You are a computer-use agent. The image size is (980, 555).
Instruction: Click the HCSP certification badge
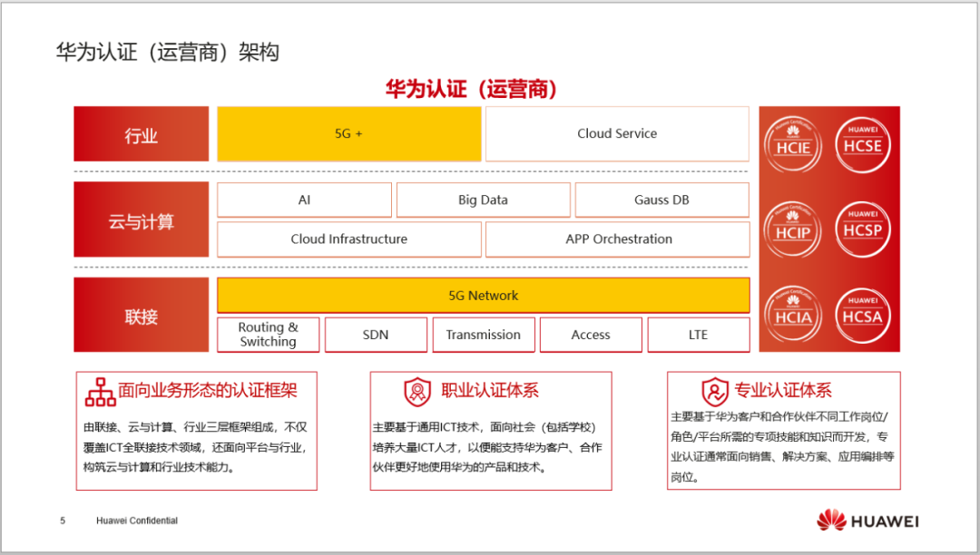pos(863,229)
